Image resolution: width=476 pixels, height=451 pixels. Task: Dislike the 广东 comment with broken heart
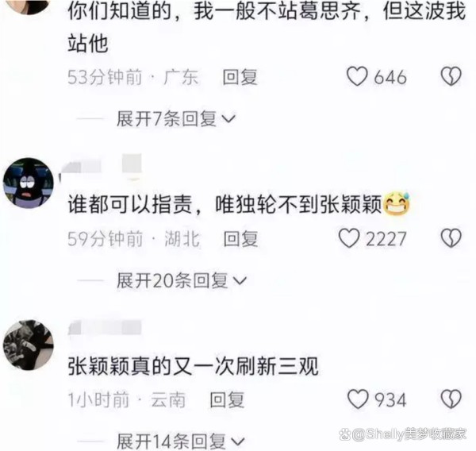[x=451, y=76]
